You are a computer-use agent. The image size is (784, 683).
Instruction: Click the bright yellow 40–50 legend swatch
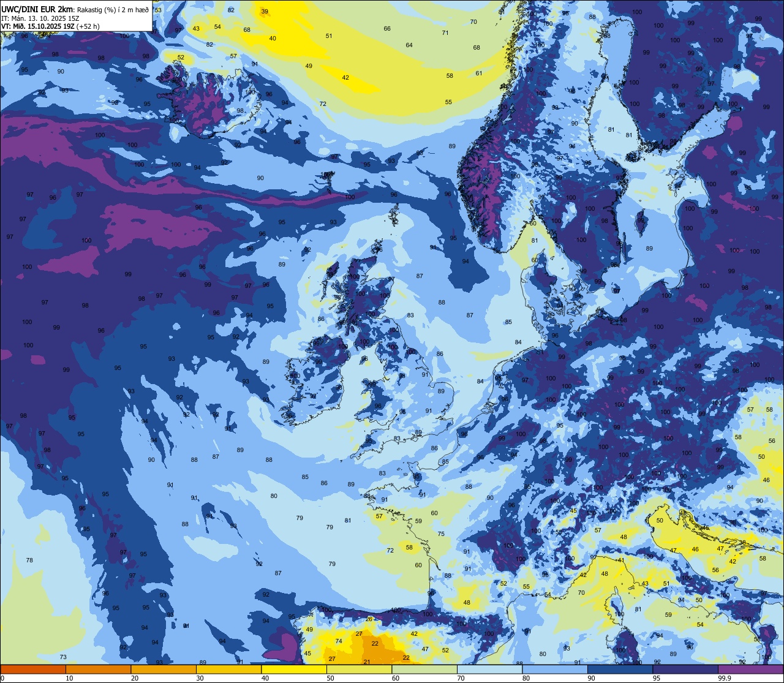click(294, 669)
